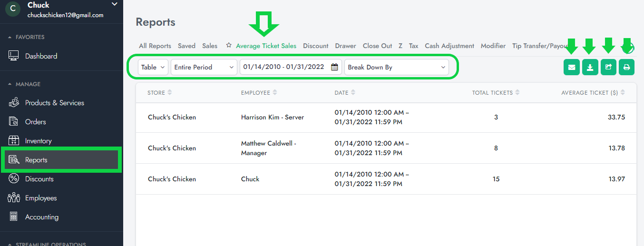Image resolution: width=644 pixels, height=246 pixels.
Task: Go to Dashboard in sidebar
Action: 41,56
